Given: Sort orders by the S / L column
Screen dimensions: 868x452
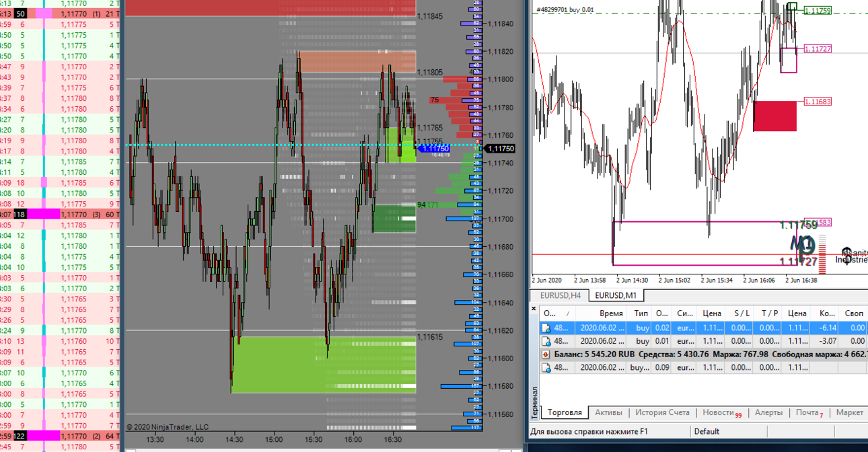Looking at the screenshot, I should (742, 313).
